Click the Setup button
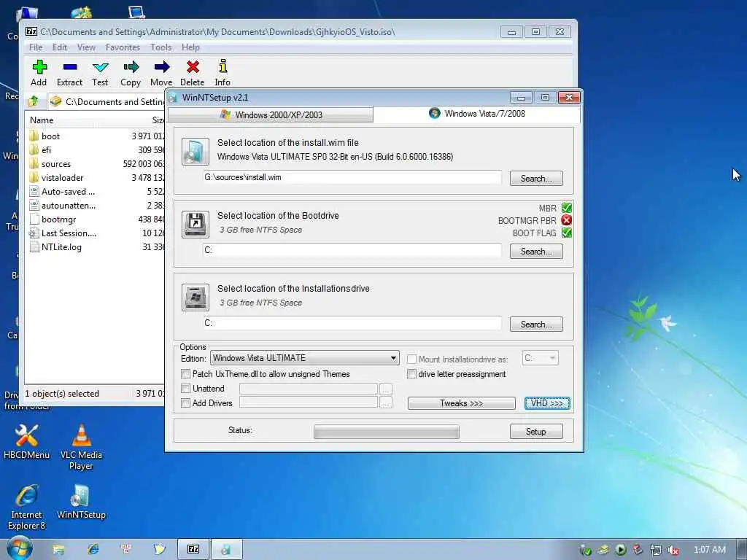 point(536,432)
